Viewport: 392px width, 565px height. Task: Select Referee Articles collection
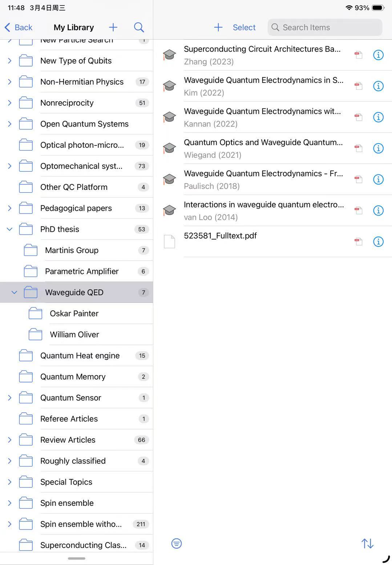(x=76, y=419)
